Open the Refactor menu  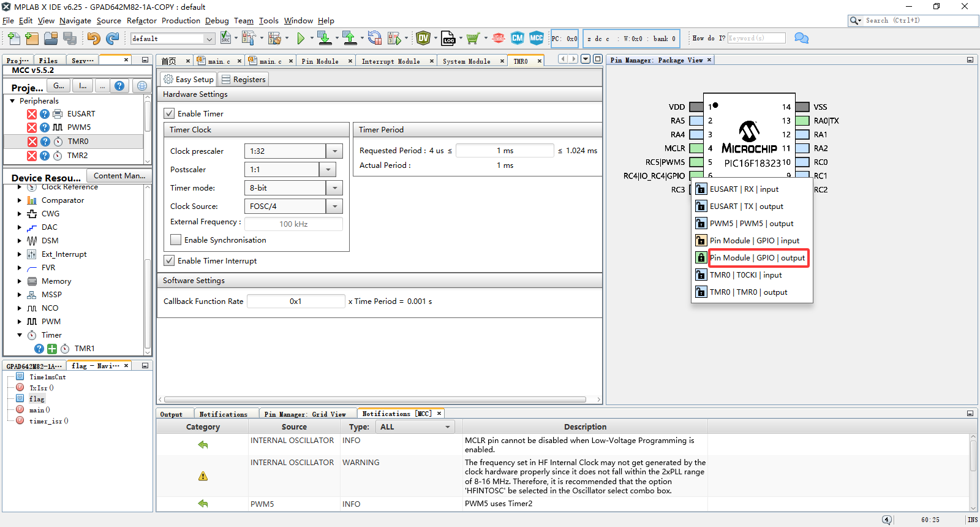[141, 21]
